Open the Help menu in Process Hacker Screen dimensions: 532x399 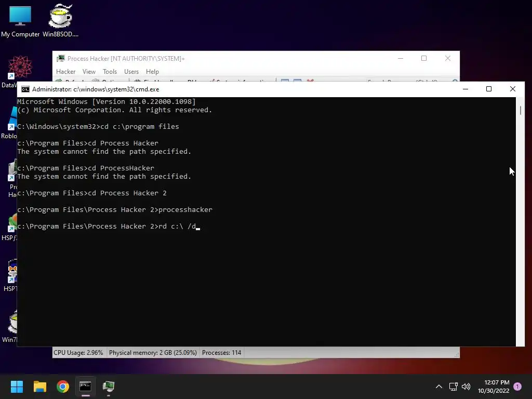coord(152,72)
